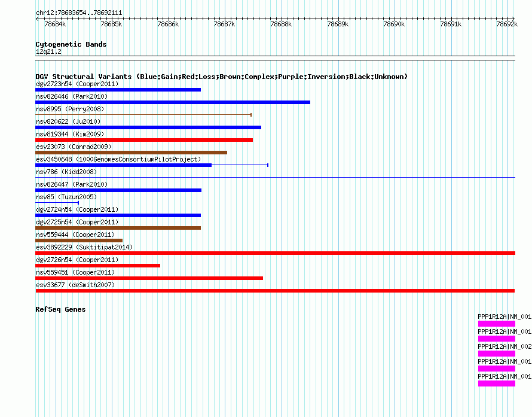
Task: Click the 78689k ruler position
Action: point(338,24)
